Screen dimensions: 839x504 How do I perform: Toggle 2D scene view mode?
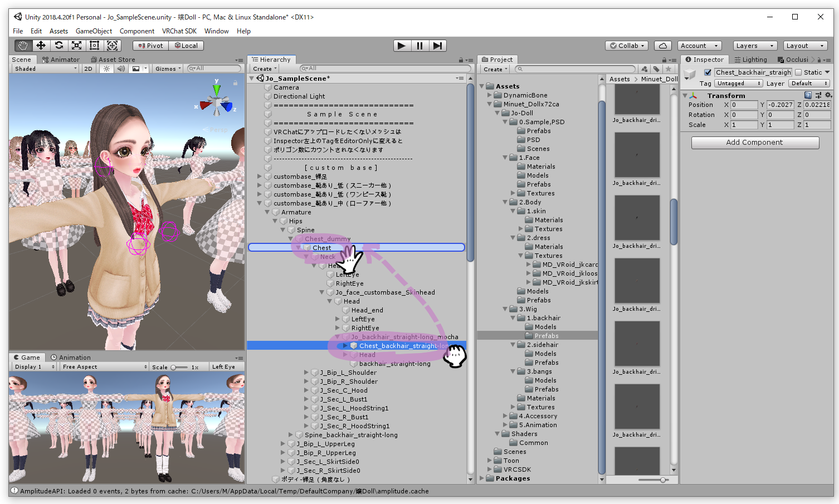89,68
